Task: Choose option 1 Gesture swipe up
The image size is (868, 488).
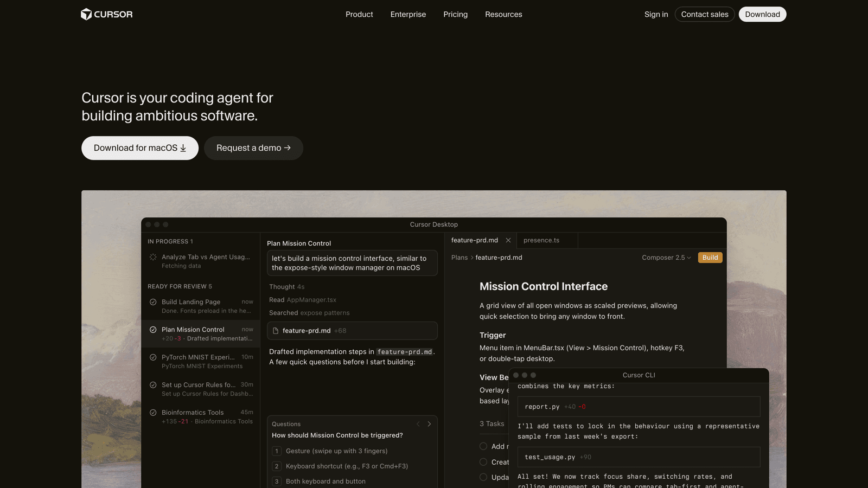Action: pos(352,451)
